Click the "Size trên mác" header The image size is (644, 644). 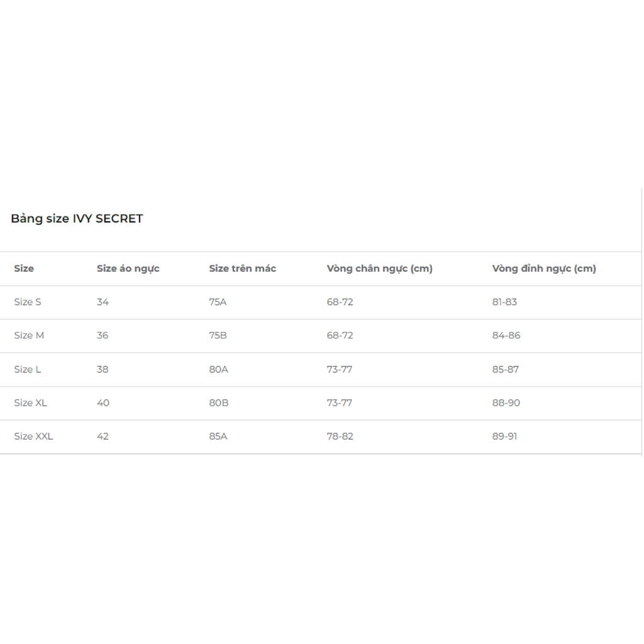tap(243, 269)
